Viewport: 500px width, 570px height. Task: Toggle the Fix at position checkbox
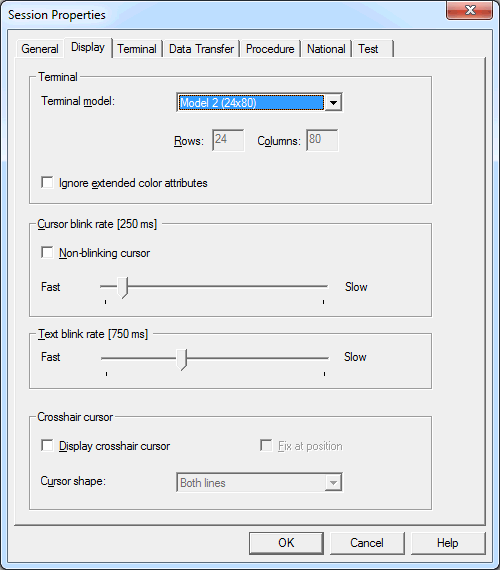[x=266, y=446]
